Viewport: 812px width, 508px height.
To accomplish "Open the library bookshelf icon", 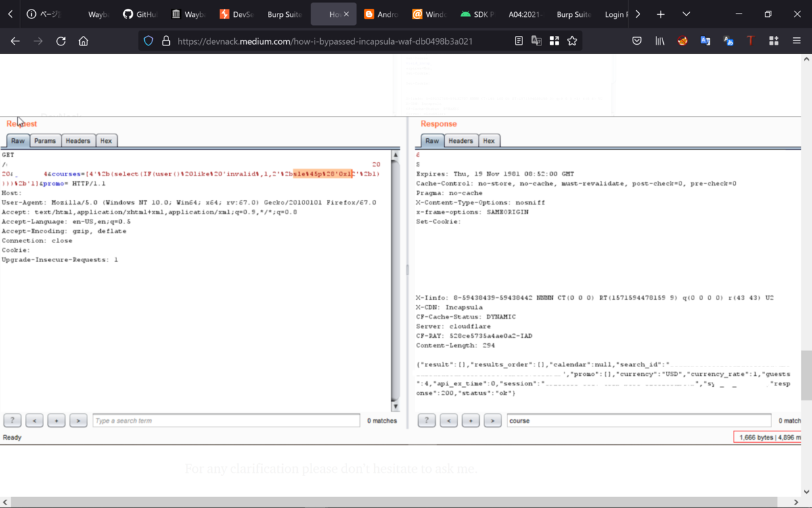I will coord(660,41).
